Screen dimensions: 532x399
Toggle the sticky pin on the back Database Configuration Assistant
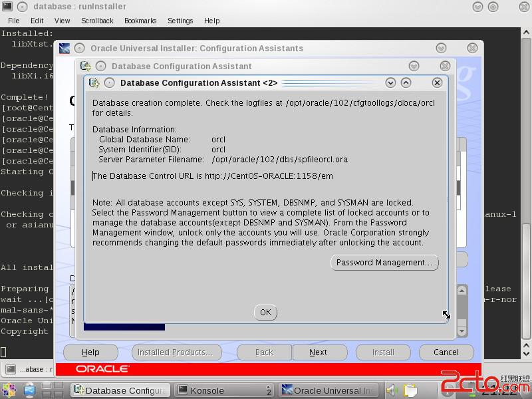coord(100,66)
